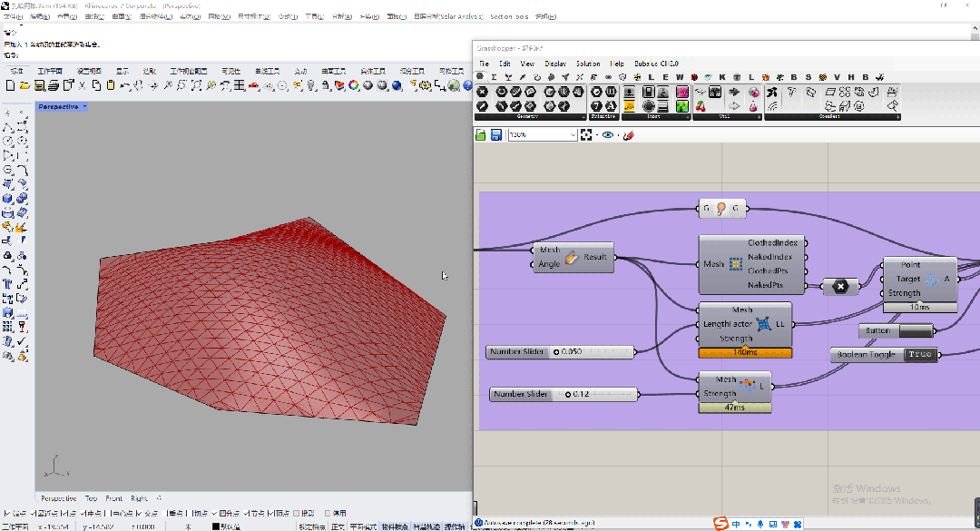Open Bubalus GH2.0 menu in Grasshopper

click(656, 64)
